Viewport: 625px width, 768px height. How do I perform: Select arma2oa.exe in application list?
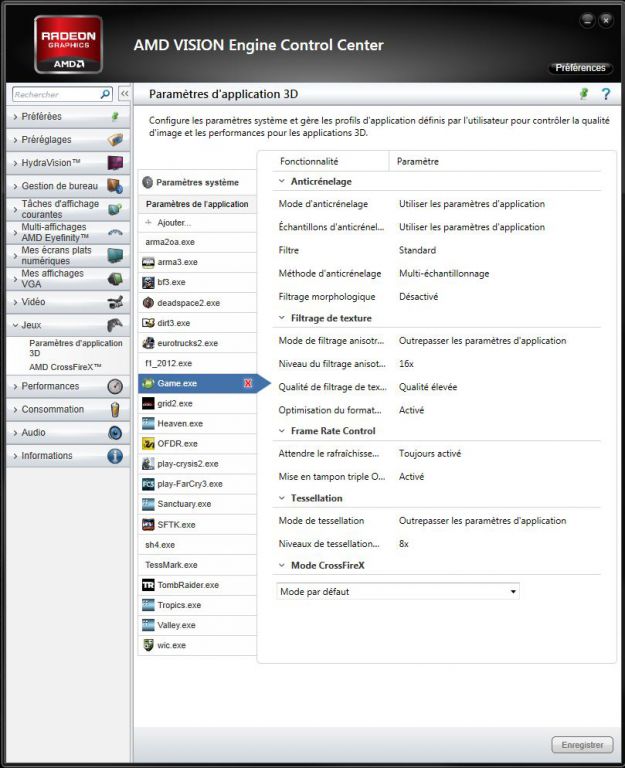(197, 242)
